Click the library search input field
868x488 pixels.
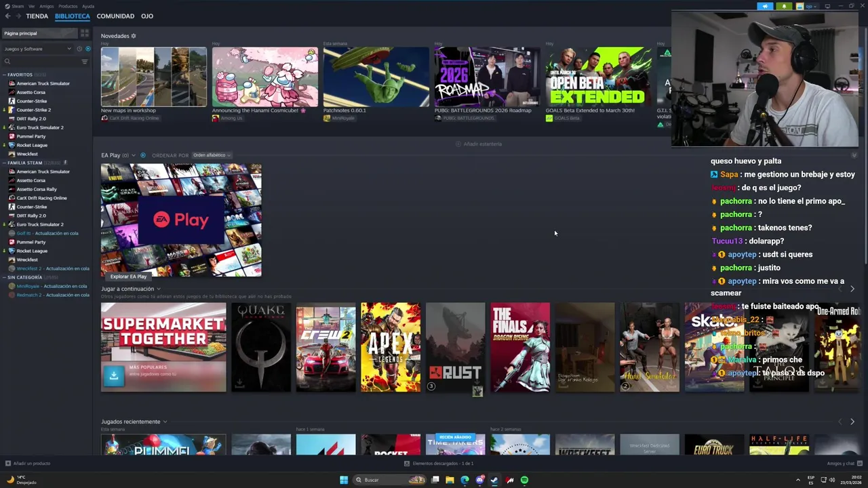45,62
